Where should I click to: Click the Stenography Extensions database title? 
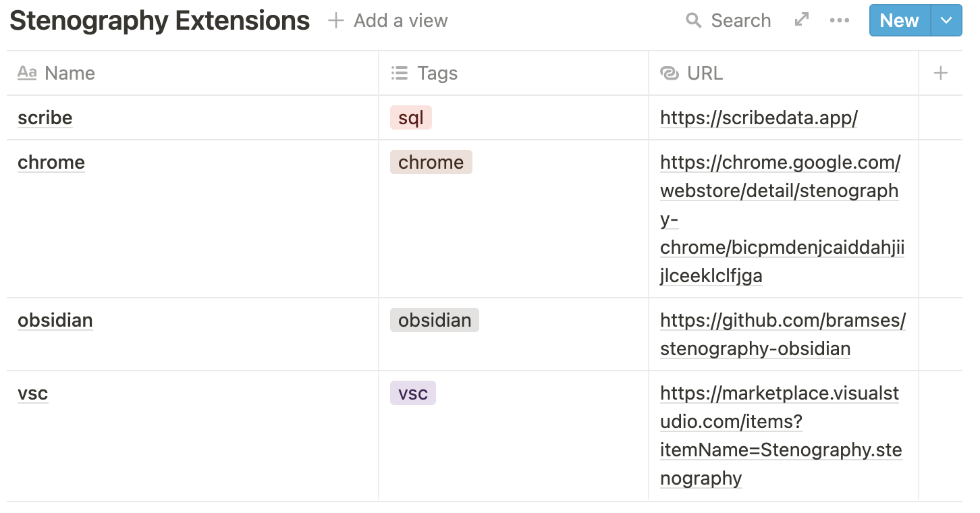pyautogui.click(x=159, y=20)
